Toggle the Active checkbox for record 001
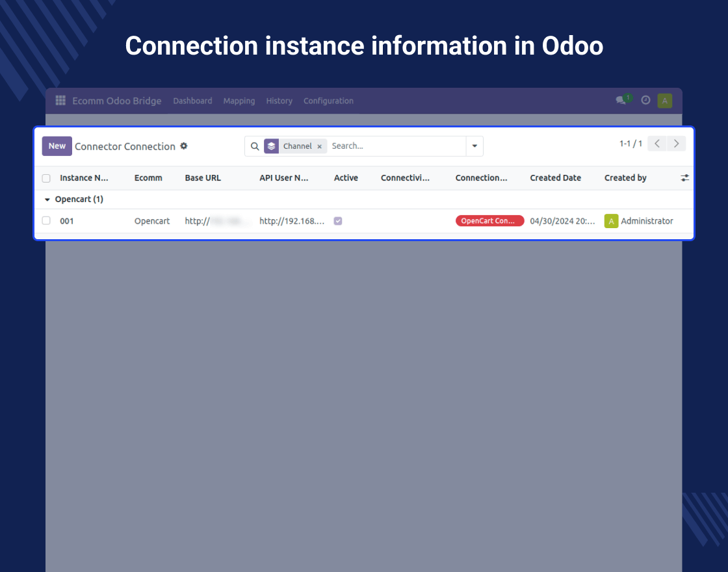The image size is (728, 572). pos(338,221)
